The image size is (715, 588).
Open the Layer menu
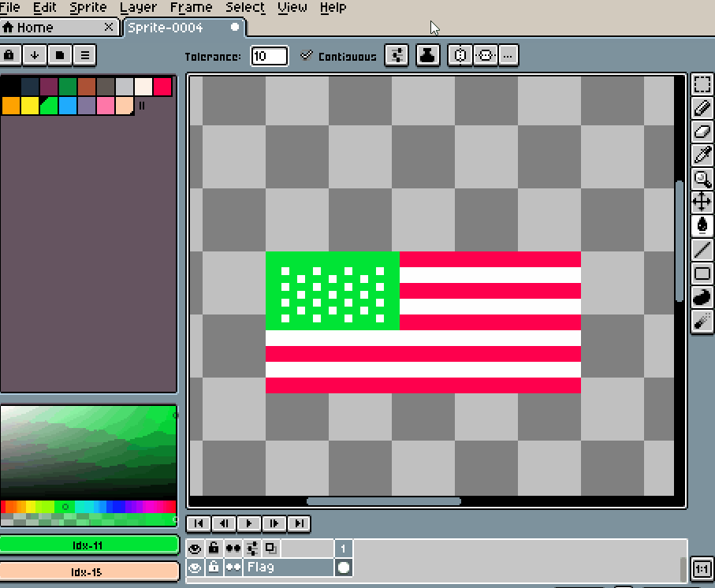coord(138,7)
